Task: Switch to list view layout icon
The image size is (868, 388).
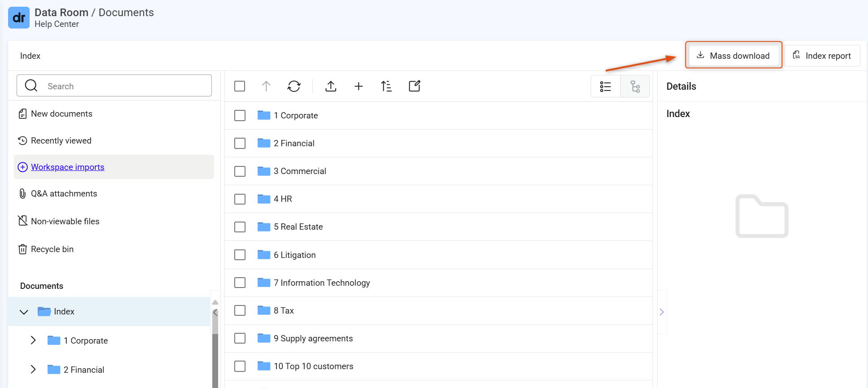Action: [605, 86]
